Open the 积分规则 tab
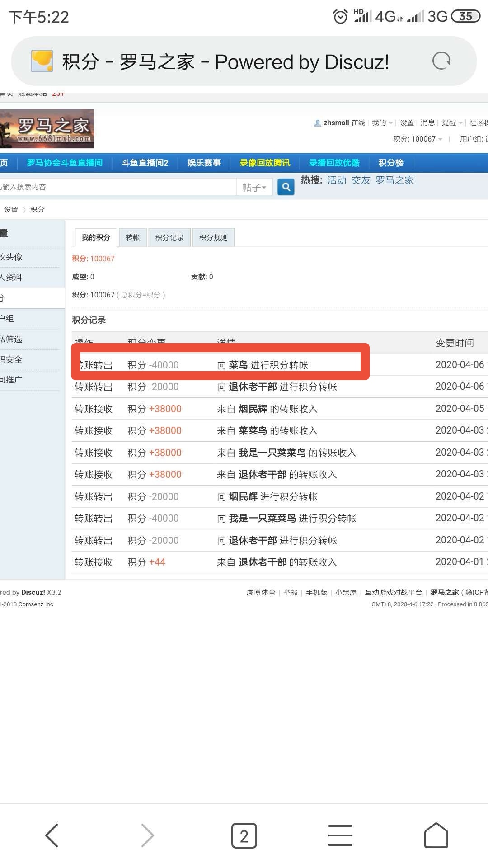The image size is (488, 868). (213, 237)
